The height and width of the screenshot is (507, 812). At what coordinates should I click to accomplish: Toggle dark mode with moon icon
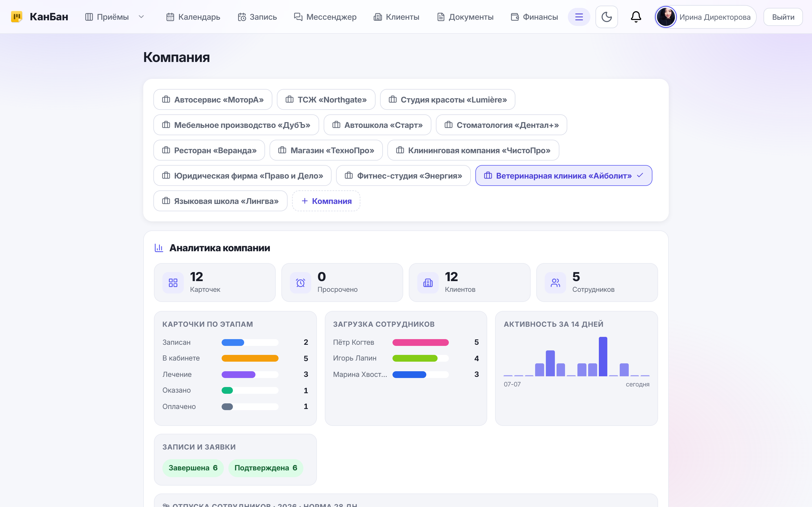pyautogui.click(x=606, y=17)
